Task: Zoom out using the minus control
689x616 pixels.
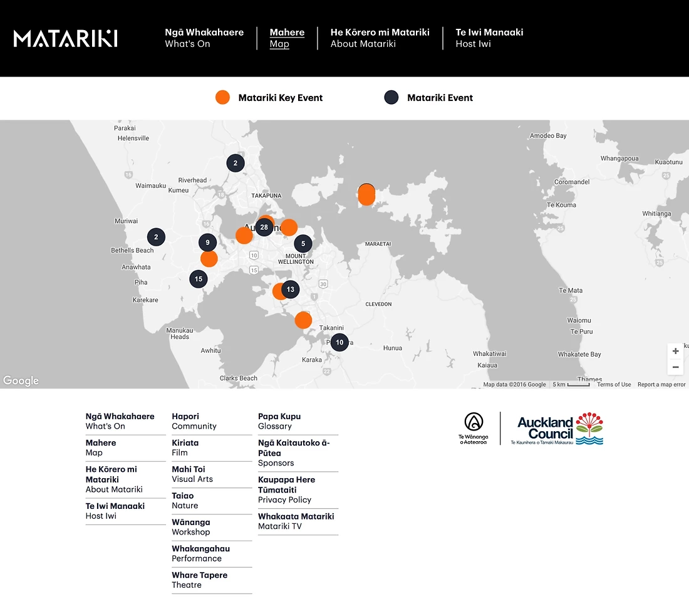Action: [675, 367]
